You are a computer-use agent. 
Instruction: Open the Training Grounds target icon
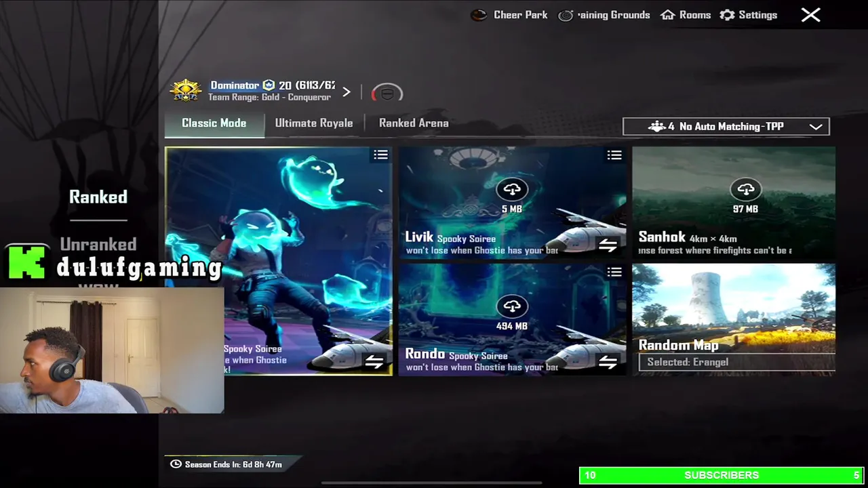(x=566, y=15)
